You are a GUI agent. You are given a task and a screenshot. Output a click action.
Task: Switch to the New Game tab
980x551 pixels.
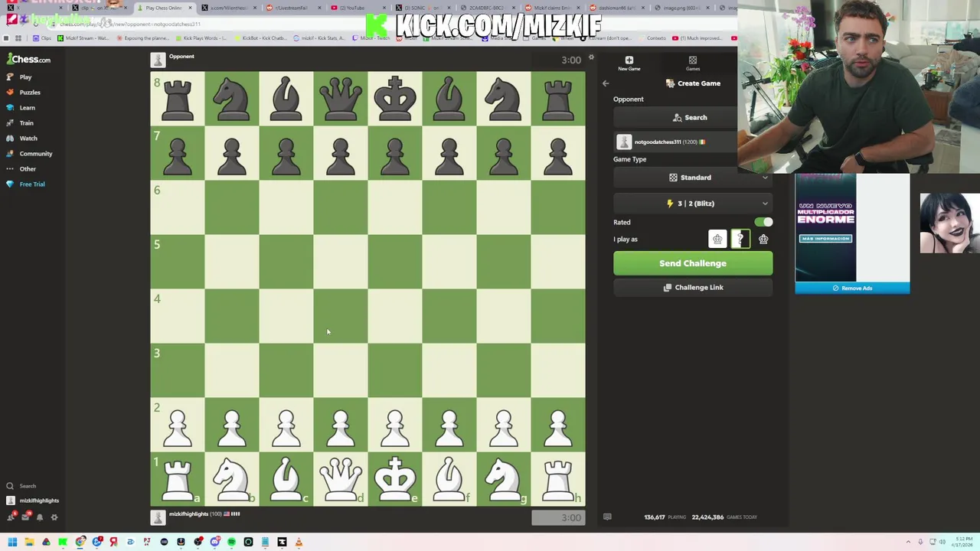[x=629, y=64]
